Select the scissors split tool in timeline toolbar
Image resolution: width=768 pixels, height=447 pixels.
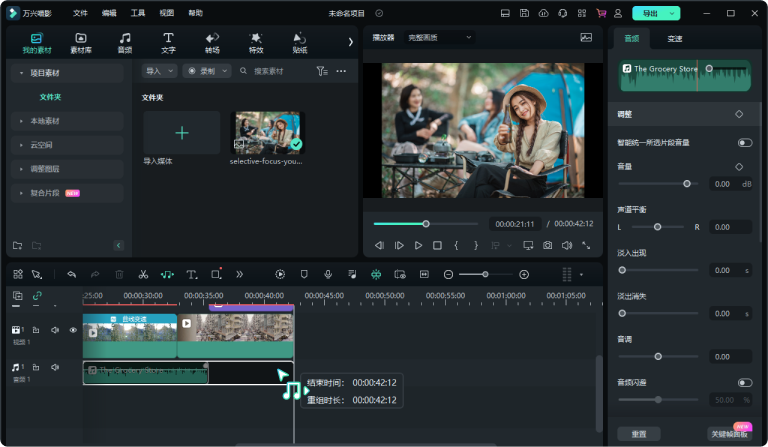[143, 274]
